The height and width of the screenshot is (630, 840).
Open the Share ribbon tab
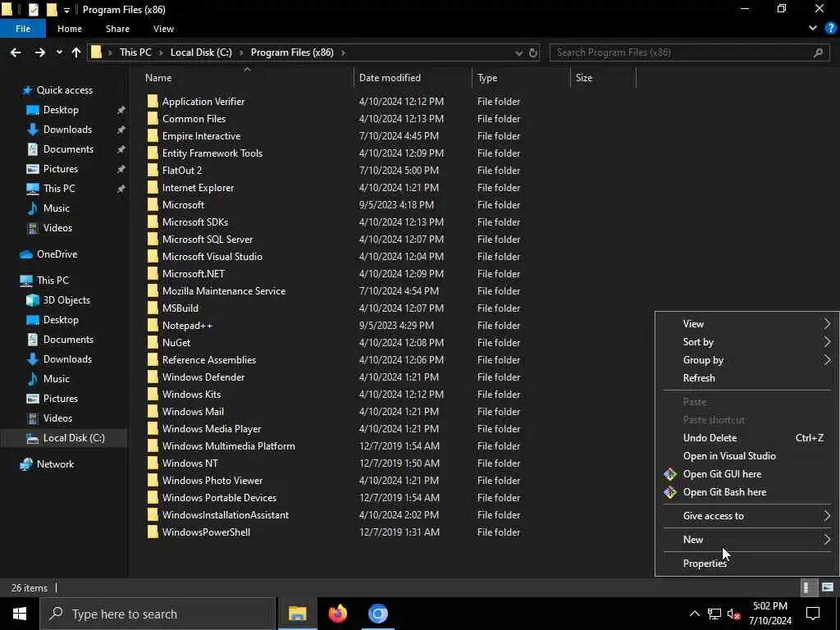pyautogui.click(x=117, y=29)
